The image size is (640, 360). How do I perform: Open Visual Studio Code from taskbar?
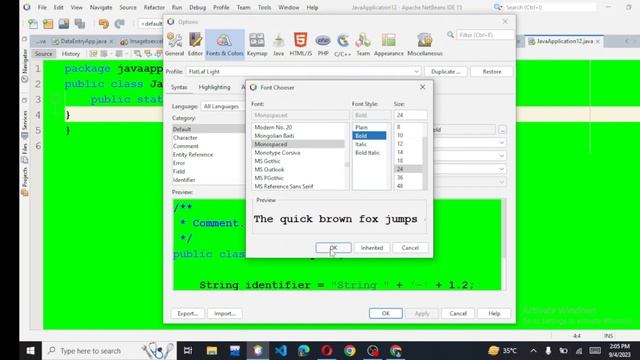tap(281, 351)
